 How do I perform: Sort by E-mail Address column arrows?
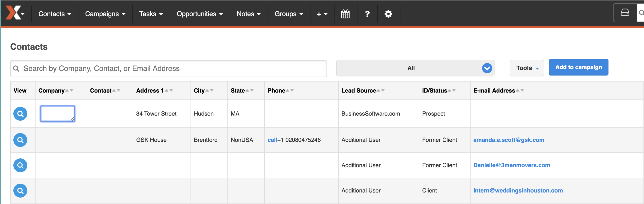520,90
